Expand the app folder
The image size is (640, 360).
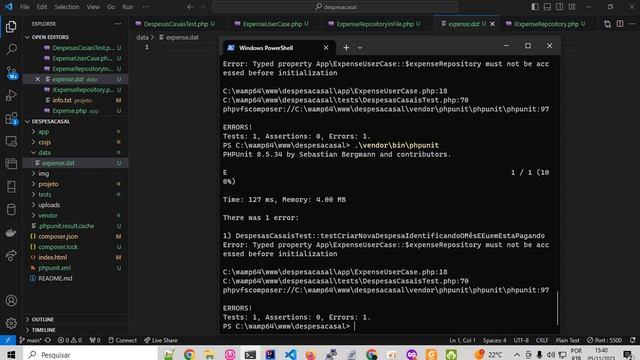[x=44, y=132]
